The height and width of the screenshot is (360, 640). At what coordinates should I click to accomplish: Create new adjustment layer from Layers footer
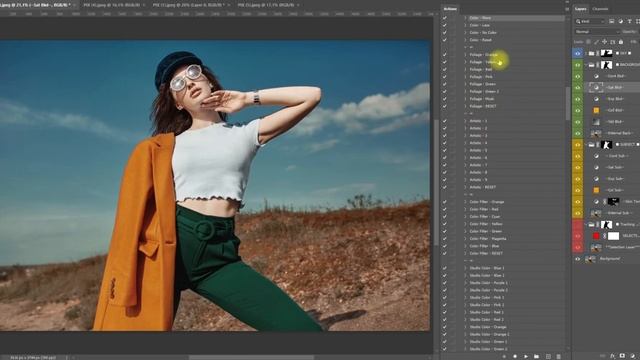pyautogui.click(x=632, y=356)
